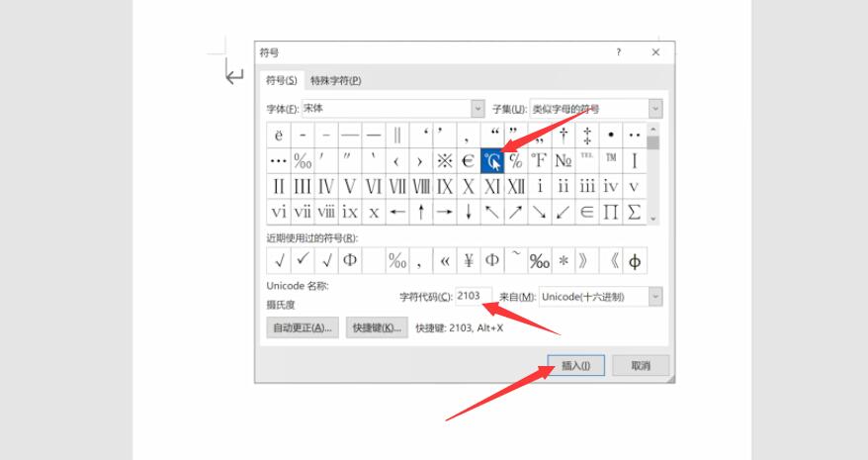Choose the dagger † symbol
This screenshot has height=460, width=868.
click(x=564, y=136)
